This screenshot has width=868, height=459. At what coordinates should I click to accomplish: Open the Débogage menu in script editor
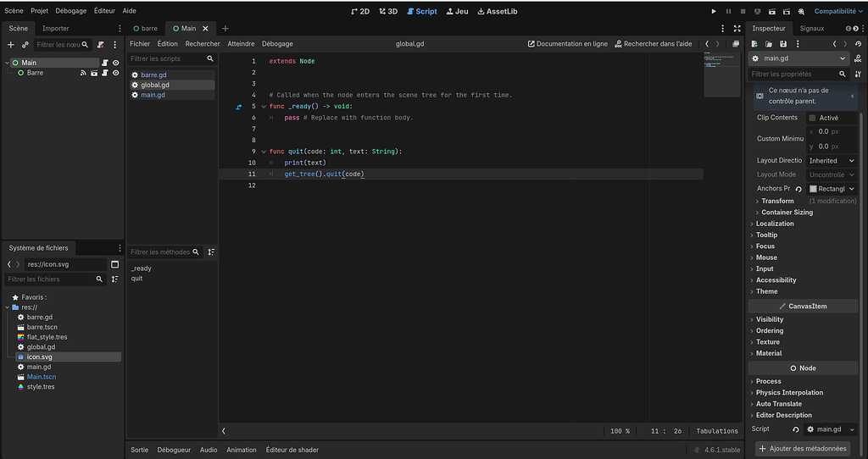pos(277,44)
